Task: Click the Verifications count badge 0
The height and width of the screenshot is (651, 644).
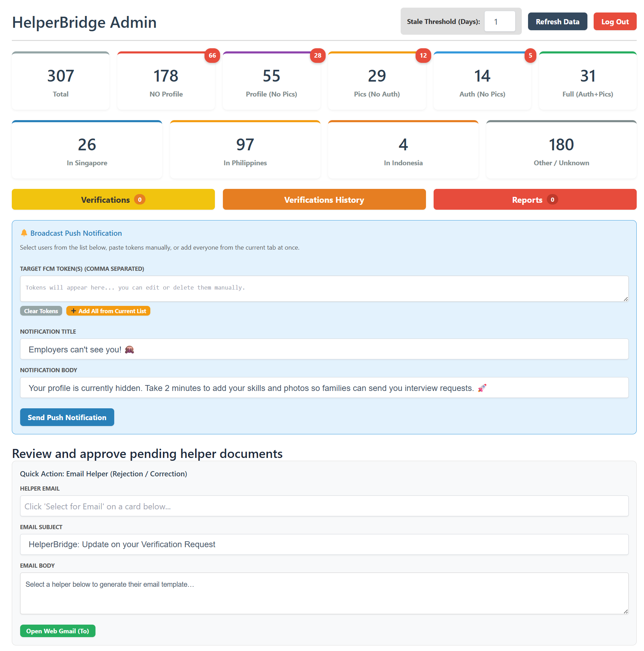Action: click(x=140, y=199)
